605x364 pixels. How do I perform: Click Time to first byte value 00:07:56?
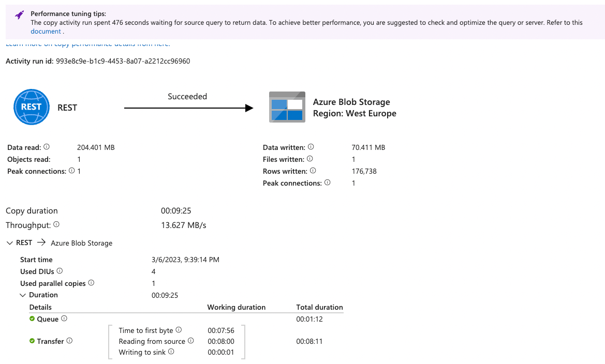click(x=220, y=330)
